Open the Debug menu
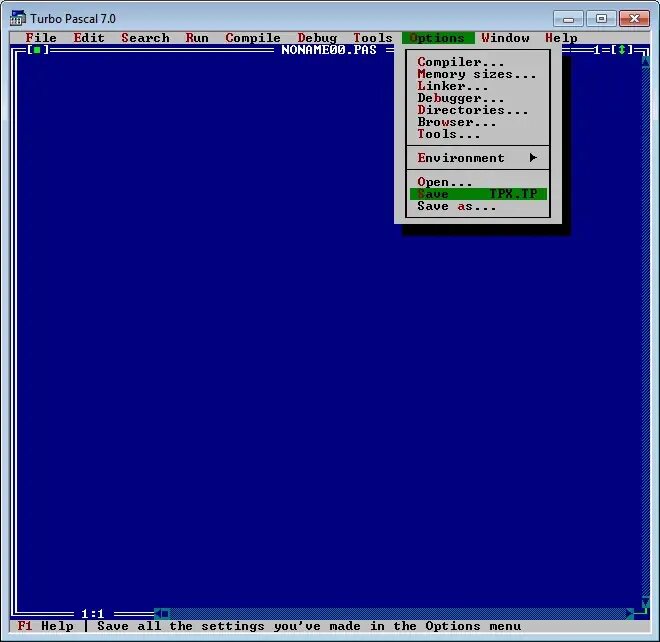Viewport: 660px width, 642px height. coord(317,38)
